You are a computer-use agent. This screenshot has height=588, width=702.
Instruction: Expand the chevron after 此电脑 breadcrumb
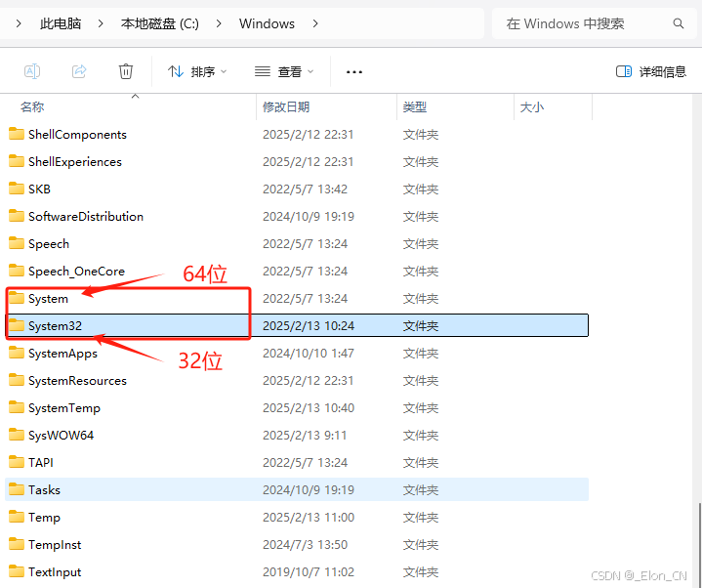point(101,23)
